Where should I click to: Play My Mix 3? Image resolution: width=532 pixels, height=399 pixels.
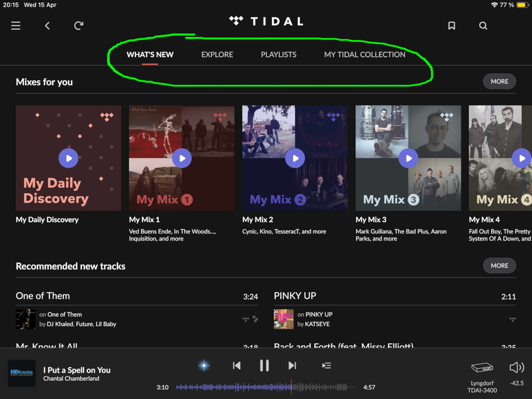tap(408, 158)
